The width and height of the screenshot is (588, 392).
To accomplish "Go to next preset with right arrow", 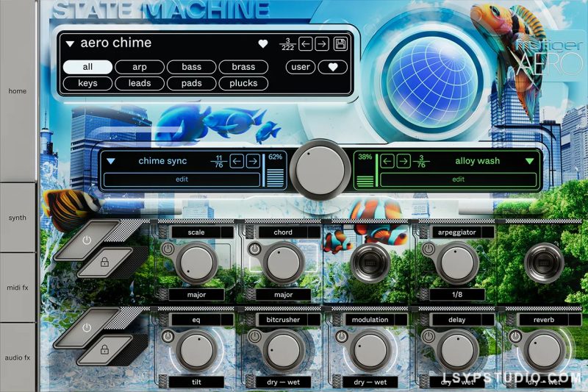I will click(x=322, y=44).
